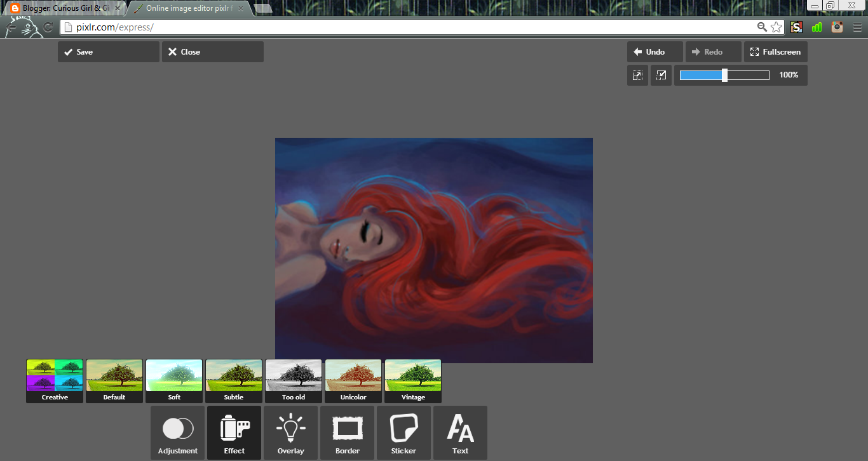Viewport: 868px width, 461px height.
Task: Click the S extension icon
Action: click(796, 27)
